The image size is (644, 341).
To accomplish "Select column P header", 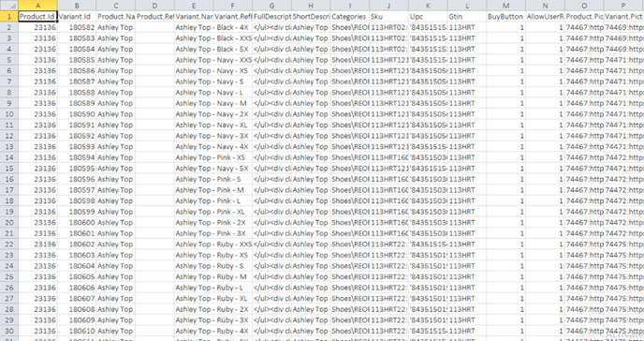I will click(623, 6).
